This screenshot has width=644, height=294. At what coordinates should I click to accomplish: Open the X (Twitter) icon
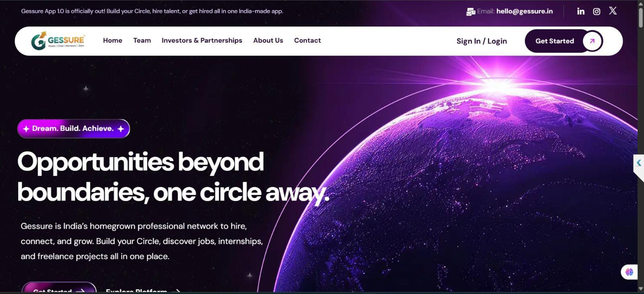(613, 11)
